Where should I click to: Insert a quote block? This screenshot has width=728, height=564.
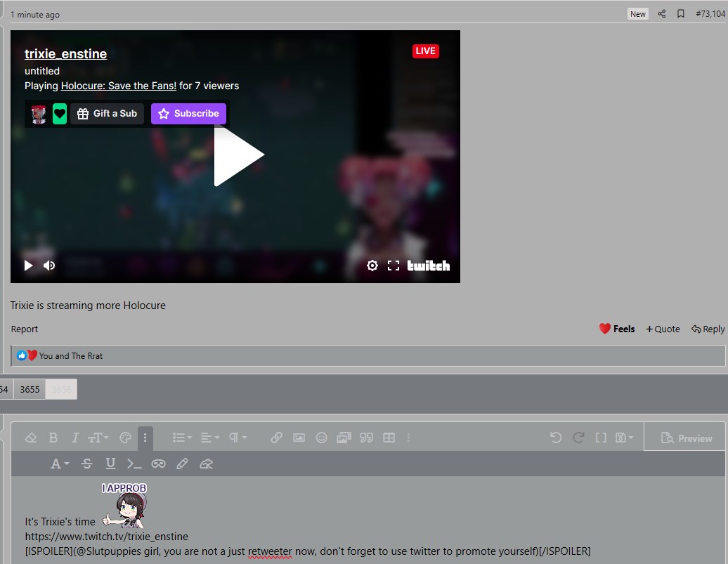pos(366,438)
